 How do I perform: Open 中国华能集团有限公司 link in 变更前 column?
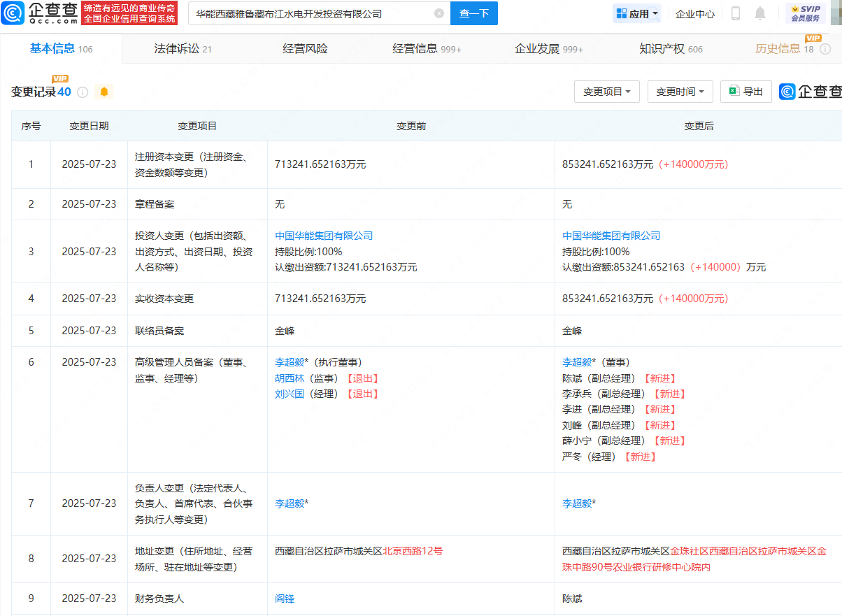pyautogui.click(x=324, y=236)
